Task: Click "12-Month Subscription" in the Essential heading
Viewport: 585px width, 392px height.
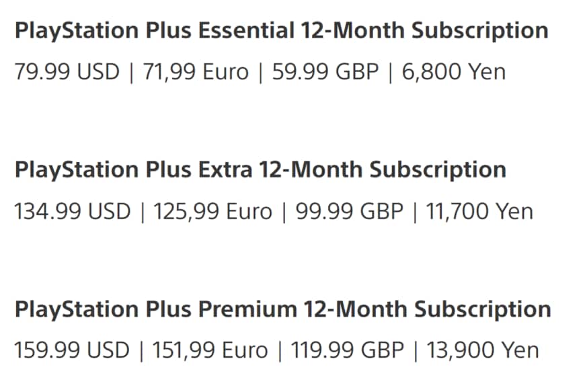Action: pyautogui.click(x=424, y=31)
